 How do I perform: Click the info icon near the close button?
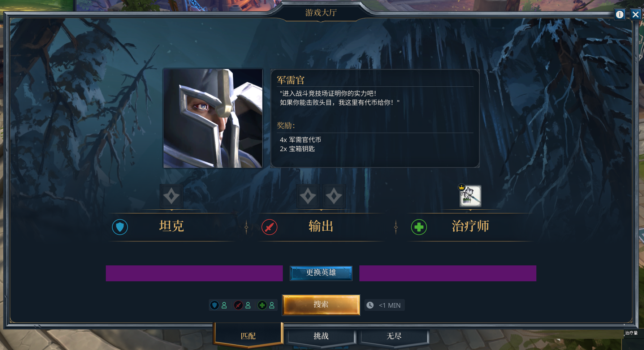(x=620, y=14)
